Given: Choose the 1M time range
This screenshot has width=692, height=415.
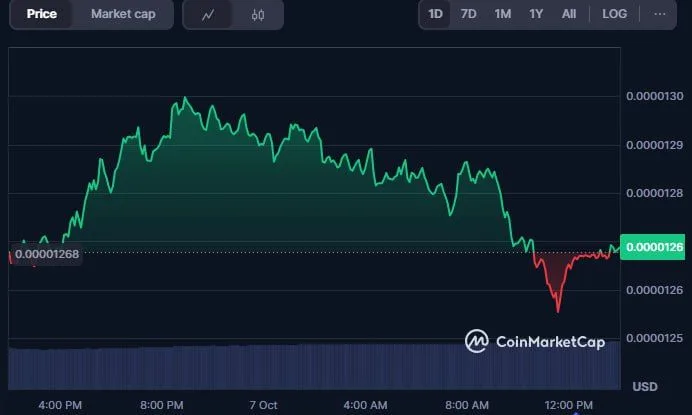Looking at the screenshot, I should [x=503, y=14].
